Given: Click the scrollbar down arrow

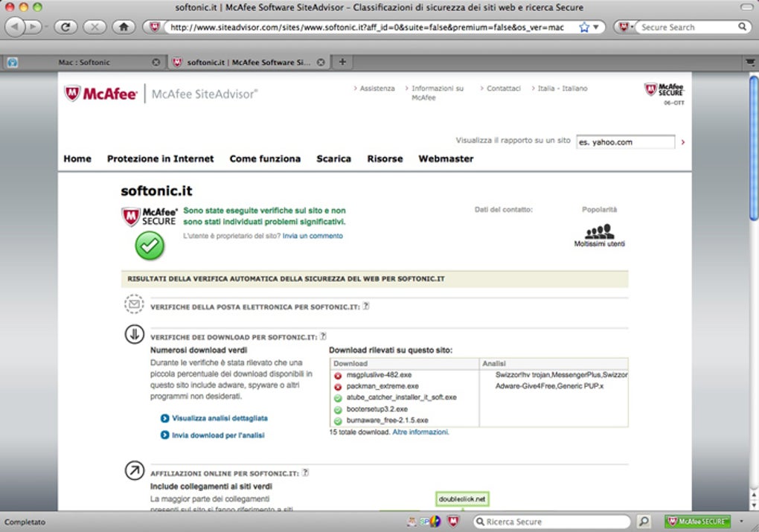Looking at the screenshot, I should (x=753, y=505).
